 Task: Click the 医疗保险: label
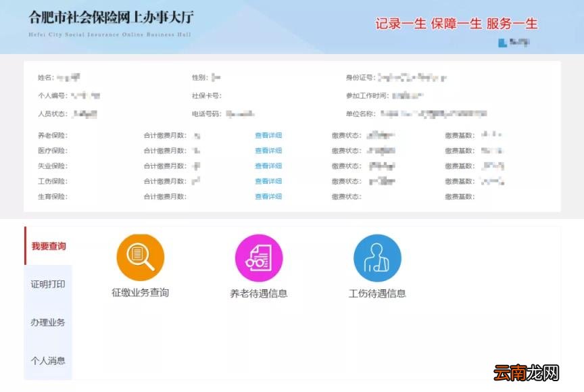53,151
